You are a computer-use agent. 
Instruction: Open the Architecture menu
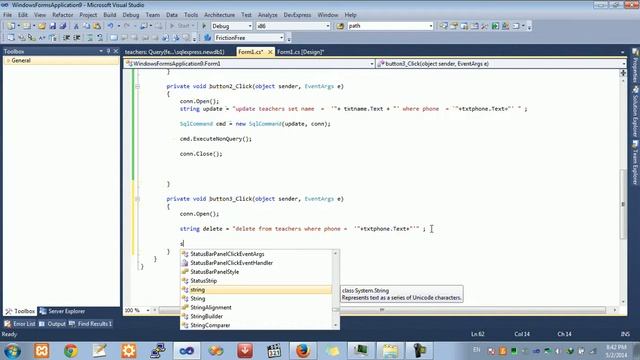point(219,15)
